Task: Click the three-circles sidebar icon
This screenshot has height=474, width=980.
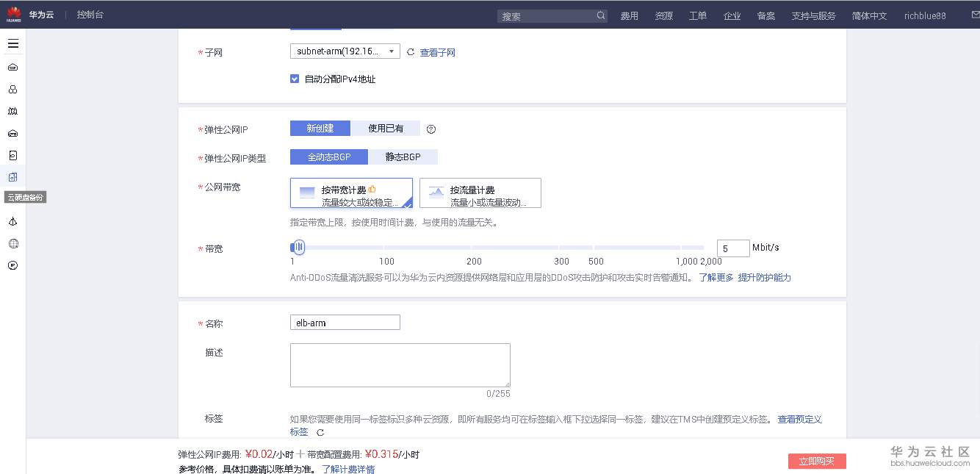Action: (x=12, y=89)
